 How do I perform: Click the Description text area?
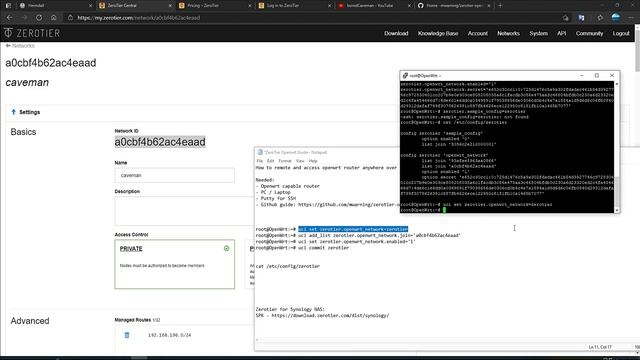point(184,211)
